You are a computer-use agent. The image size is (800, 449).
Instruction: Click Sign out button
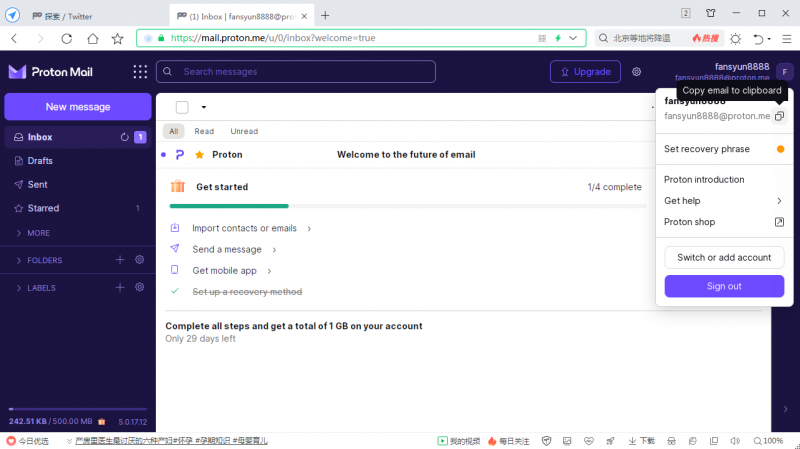click(x=724, y=286)
